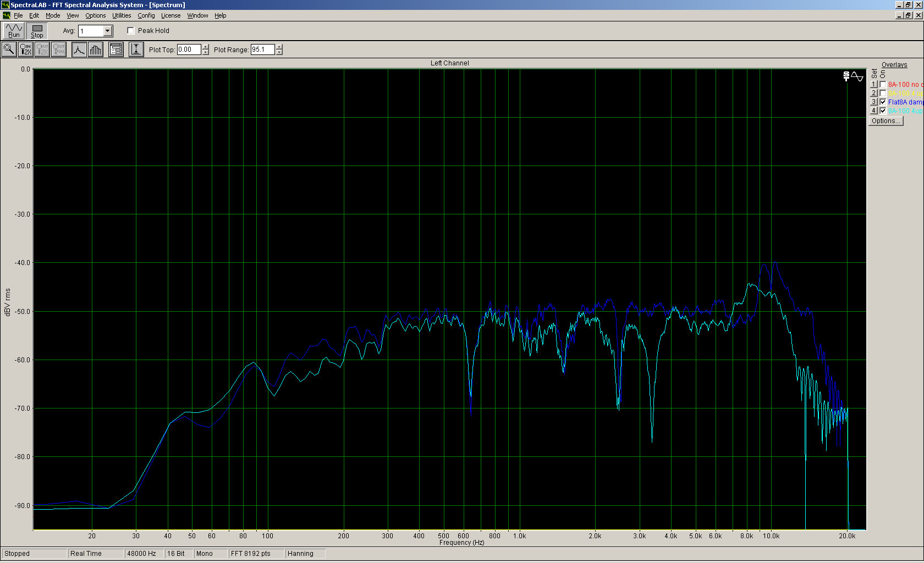The height and width of the screenshot is (563, 924).
Task: Open the License menu
Action: 170,15
